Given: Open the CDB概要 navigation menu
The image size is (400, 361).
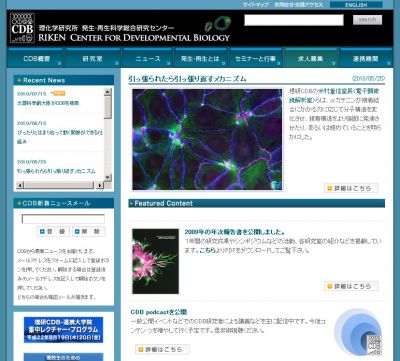Looking at the screenshot, I should tap(36, 59).
